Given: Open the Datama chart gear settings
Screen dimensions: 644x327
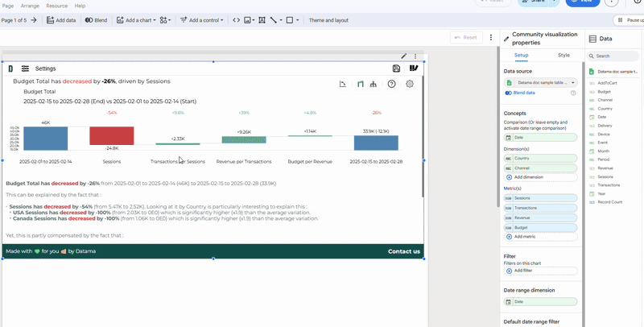Looking at the screenshot, I should tap(410, 84).
